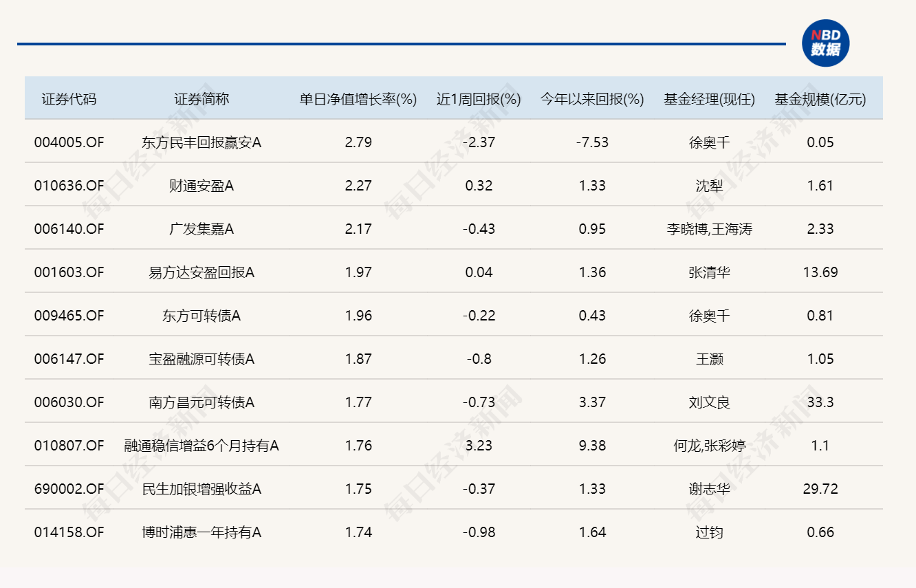This screenshot has height=588, width=916.
Task: Open fund 财通安盈A
Action: [201, 186]
